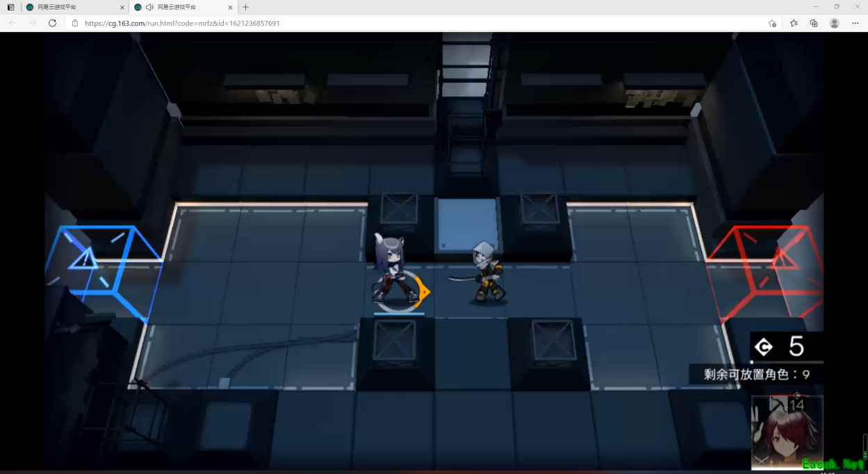Select the red-haired operator card costing 14

[x=787, y=432]
